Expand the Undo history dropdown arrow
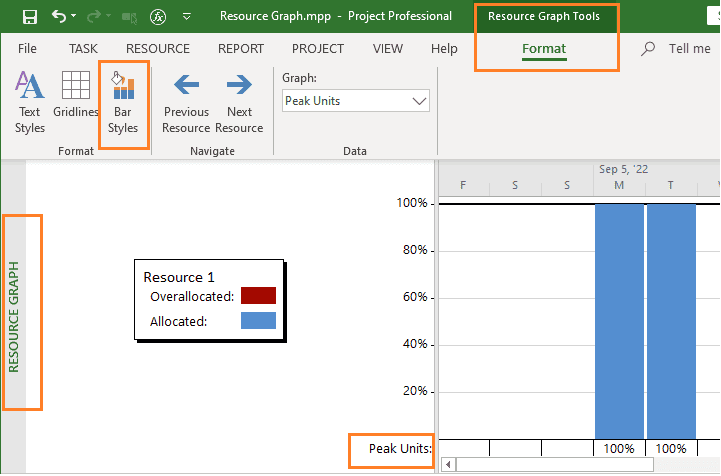Screen dimensions: 721x476 (x=74, y=16)
